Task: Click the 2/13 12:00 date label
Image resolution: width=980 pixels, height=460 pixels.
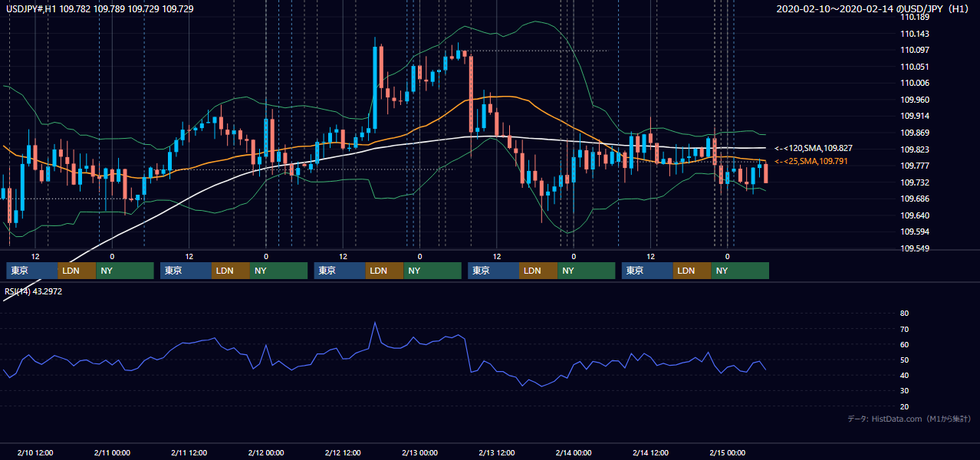Action: tap(497, 452)
